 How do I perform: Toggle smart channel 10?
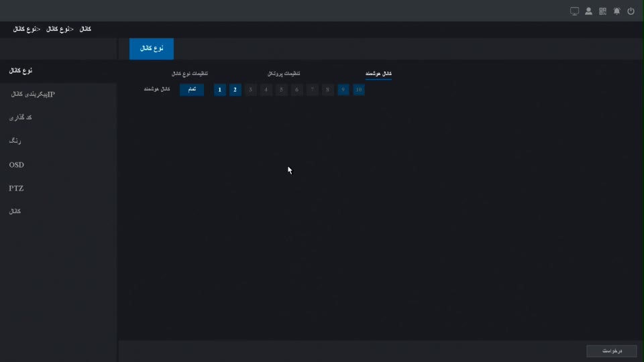click(x=359, y=90)
